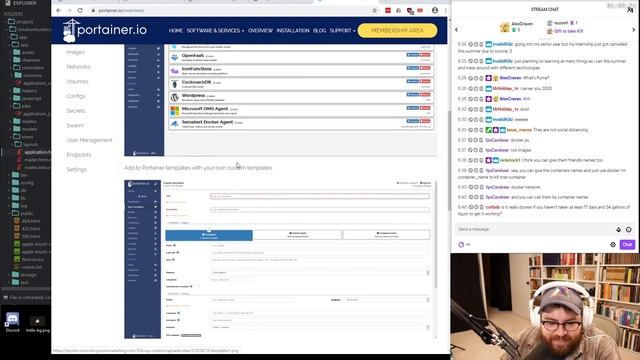Open the browser profile avatar icon
640x360 pixels.
point(435,10)
